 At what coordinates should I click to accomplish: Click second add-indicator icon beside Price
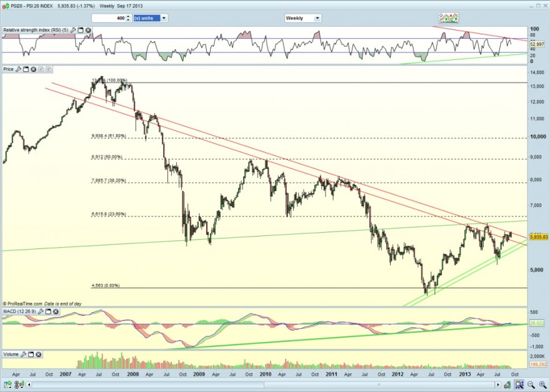click(48, 69)
